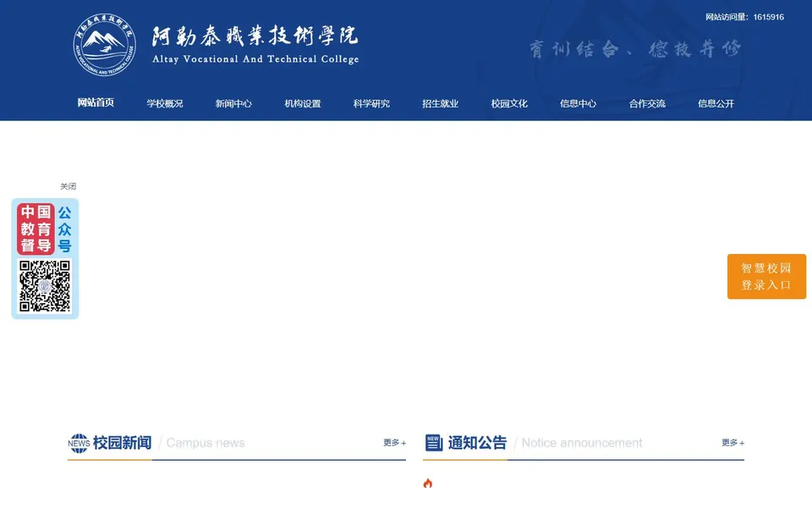Viewport: 812px width, 508px height.
Task: Click the 中国教育督导 red badge
Action: click(x=36, y=229)
